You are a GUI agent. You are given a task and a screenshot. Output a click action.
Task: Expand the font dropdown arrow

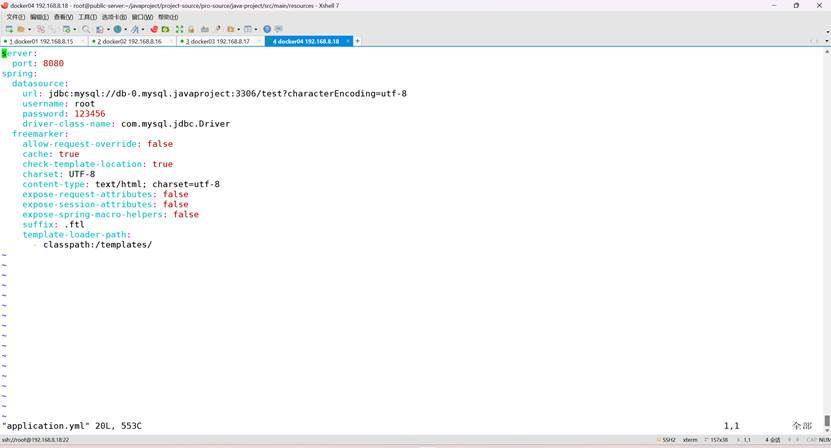click(143, 29)
